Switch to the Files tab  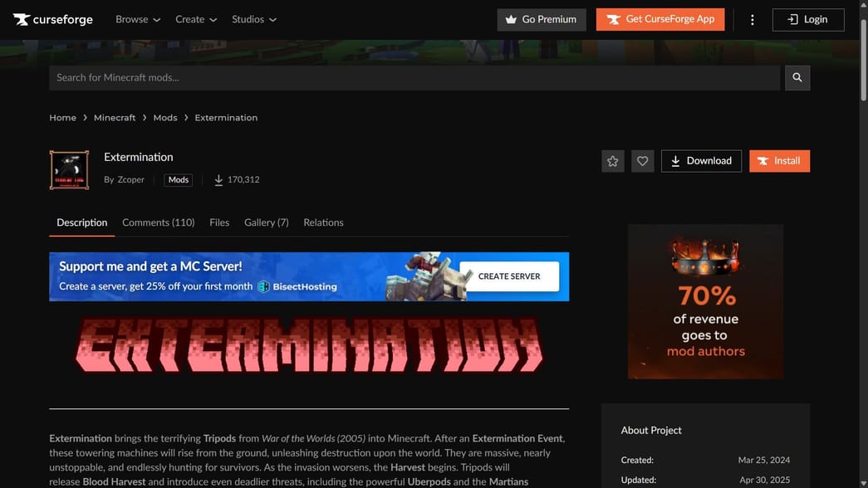(x=218, y=222)
